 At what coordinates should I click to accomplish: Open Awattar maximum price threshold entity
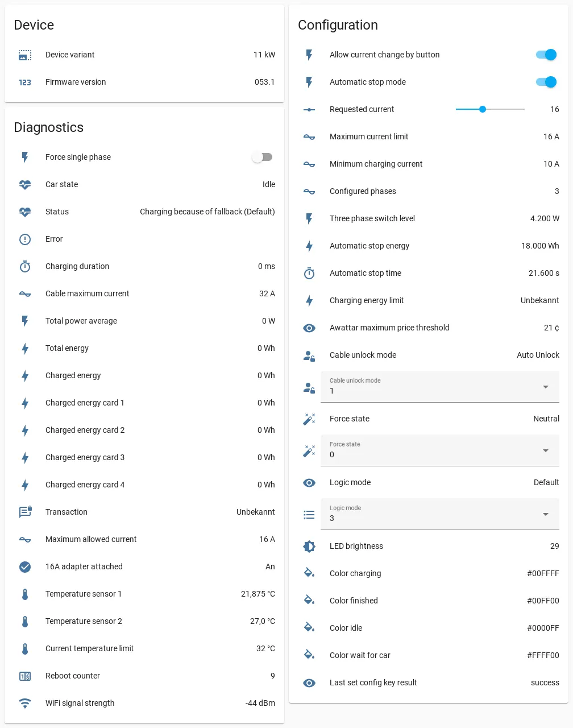coord(429,328)
